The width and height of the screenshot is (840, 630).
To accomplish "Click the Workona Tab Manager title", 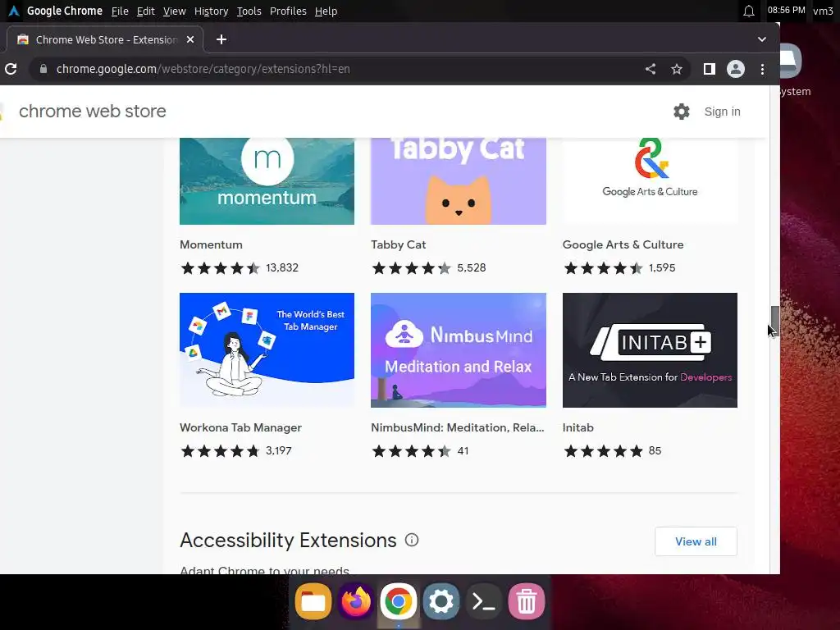I will tap(240, 427).
